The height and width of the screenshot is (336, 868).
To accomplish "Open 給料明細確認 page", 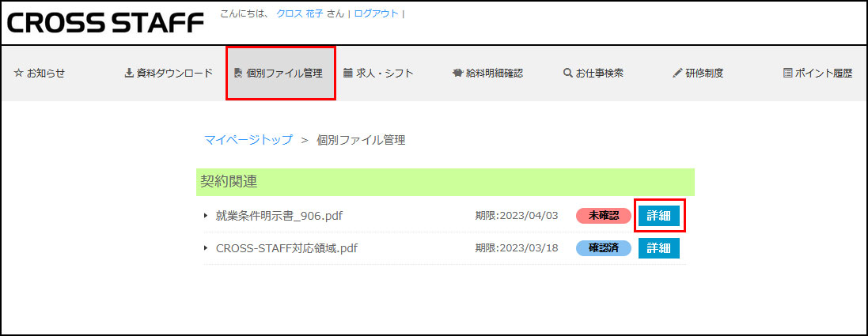I will point(487,73).
